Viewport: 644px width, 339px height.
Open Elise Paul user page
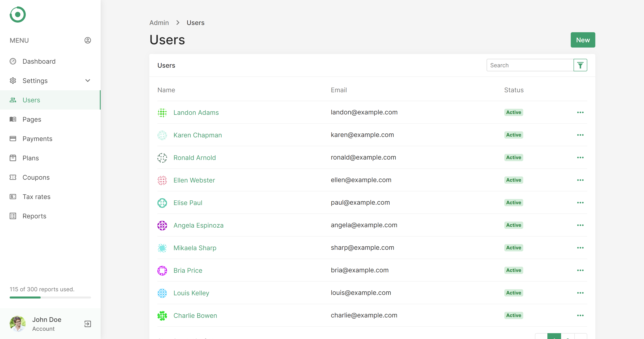(188, 203)
